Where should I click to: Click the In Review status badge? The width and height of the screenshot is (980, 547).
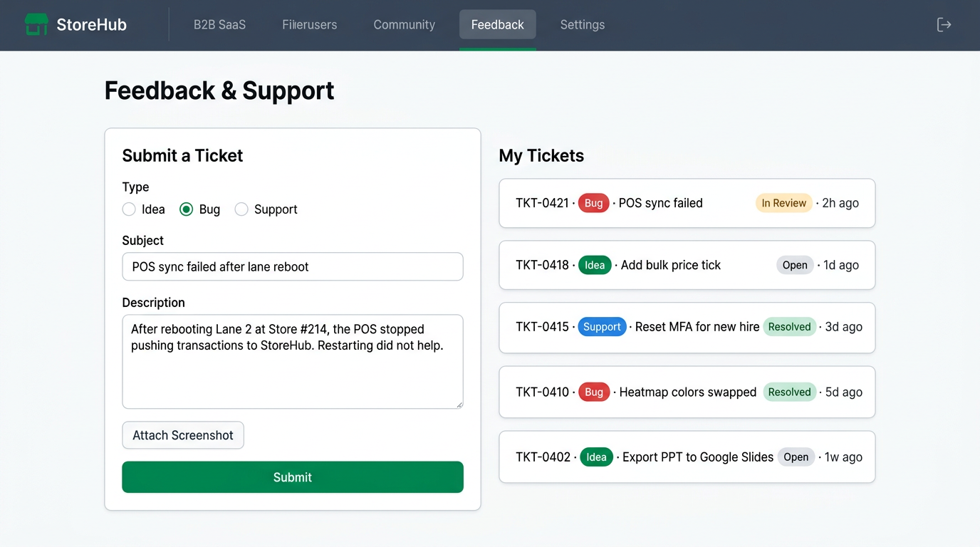click(784, 203)
